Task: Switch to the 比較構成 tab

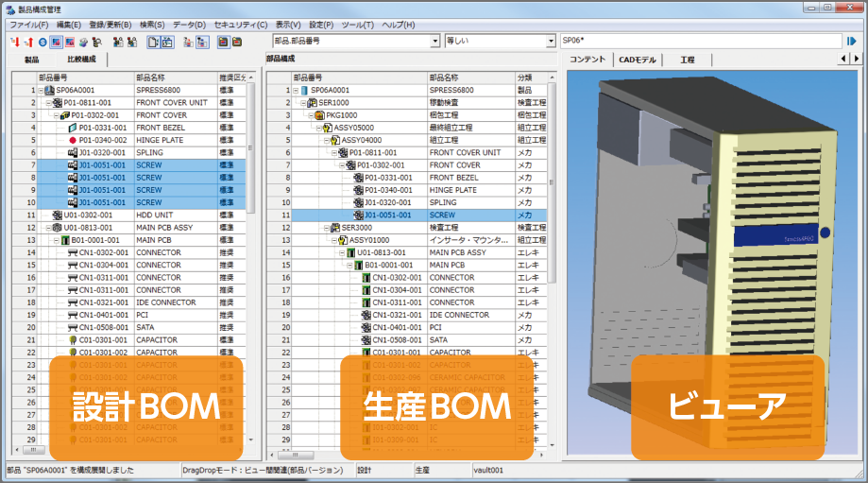Action: coord(81,60)
